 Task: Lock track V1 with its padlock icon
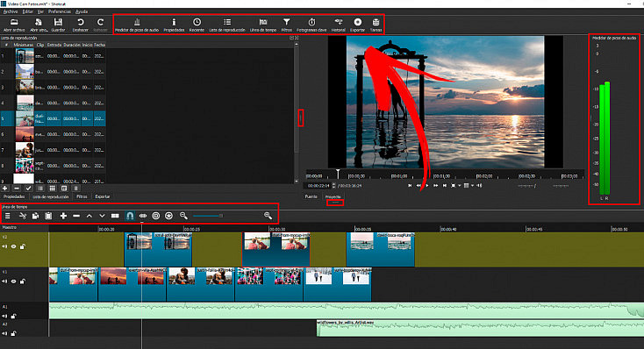22,281
